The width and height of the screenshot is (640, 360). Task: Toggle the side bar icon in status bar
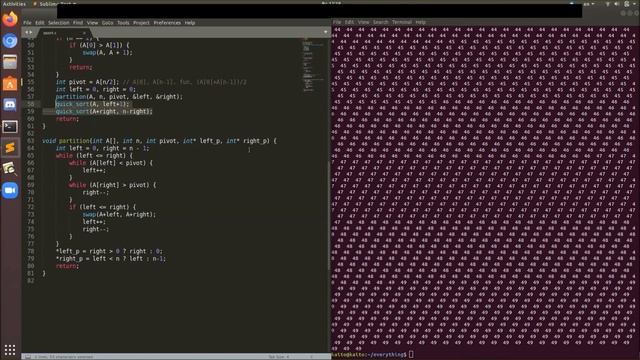click(28, 357)
